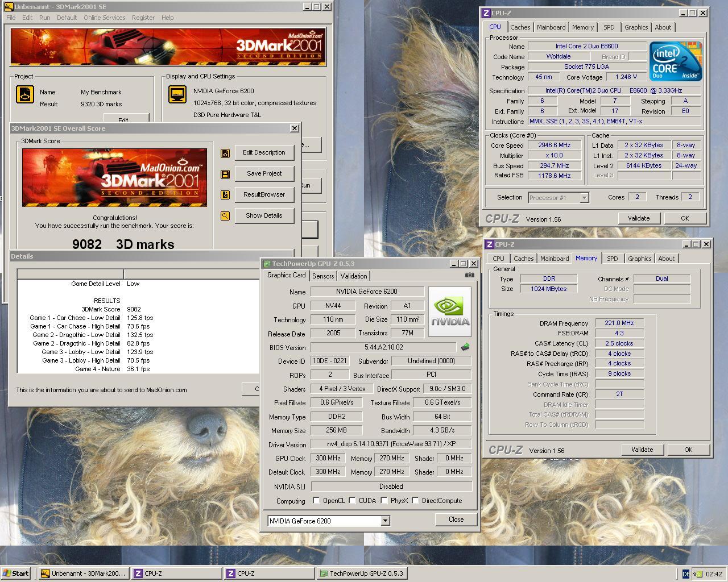The height and width of the screenshot is (582, 728).
Task: Click the Save Project button
Action: (x=264, y=174)
